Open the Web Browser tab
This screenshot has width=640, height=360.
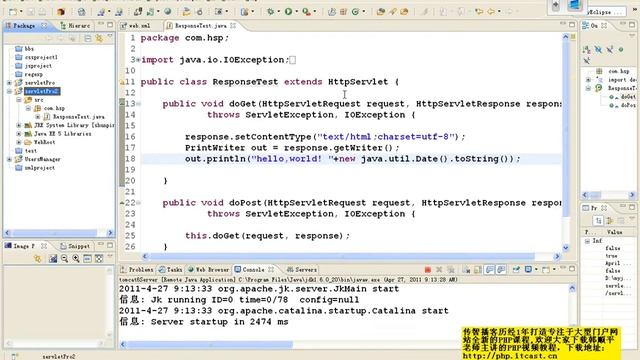209,270
